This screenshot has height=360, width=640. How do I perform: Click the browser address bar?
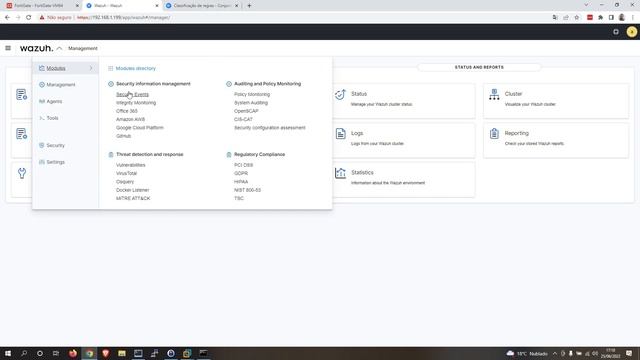(x=294, y=18)
